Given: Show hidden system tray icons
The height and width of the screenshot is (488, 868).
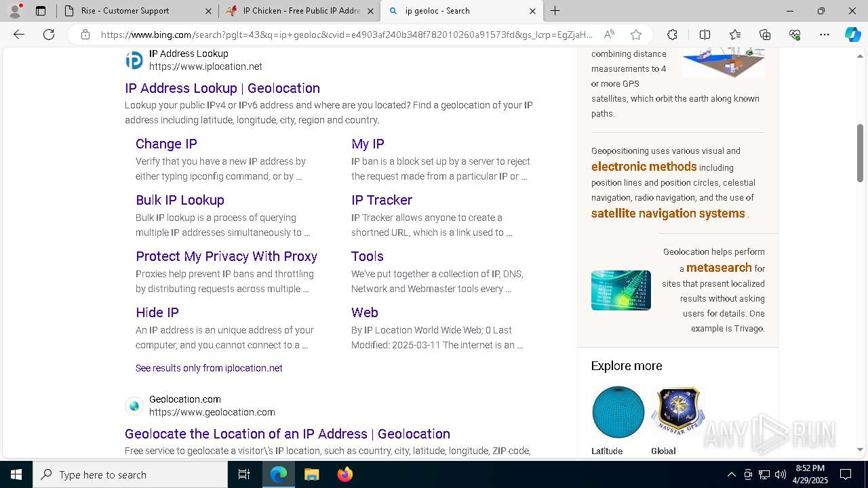Looking at the screenshot, I should 731,474.
